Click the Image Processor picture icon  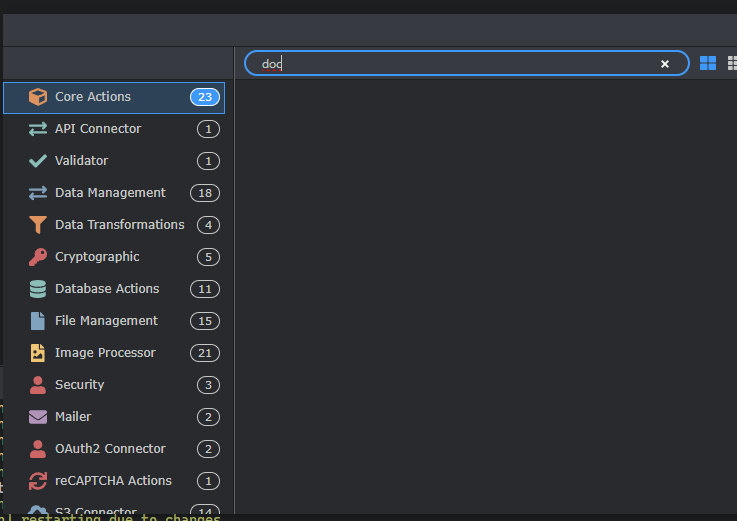[38, 353]
